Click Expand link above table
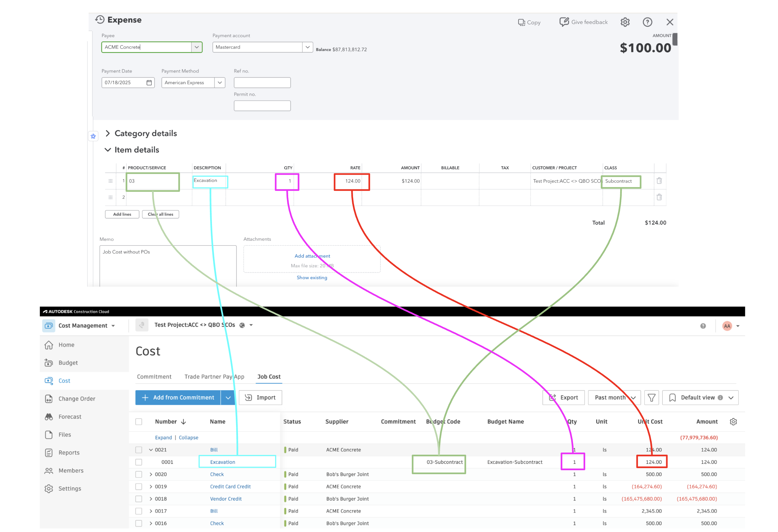Viewport: 778px width, 532px height. [x=163, y=438]
